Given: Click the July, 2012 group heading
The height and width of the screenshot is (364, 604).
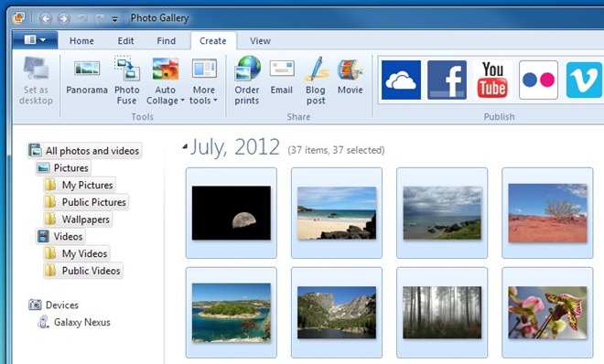Looking at the screenshot, I should click(235, 147).
